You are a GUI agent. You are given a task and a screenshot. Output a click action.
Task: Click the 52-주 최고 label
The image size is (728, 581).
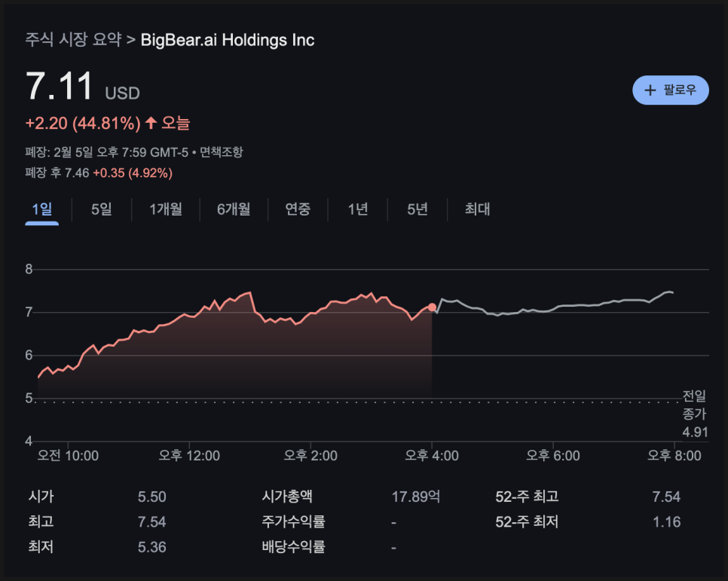pos(527,497)
